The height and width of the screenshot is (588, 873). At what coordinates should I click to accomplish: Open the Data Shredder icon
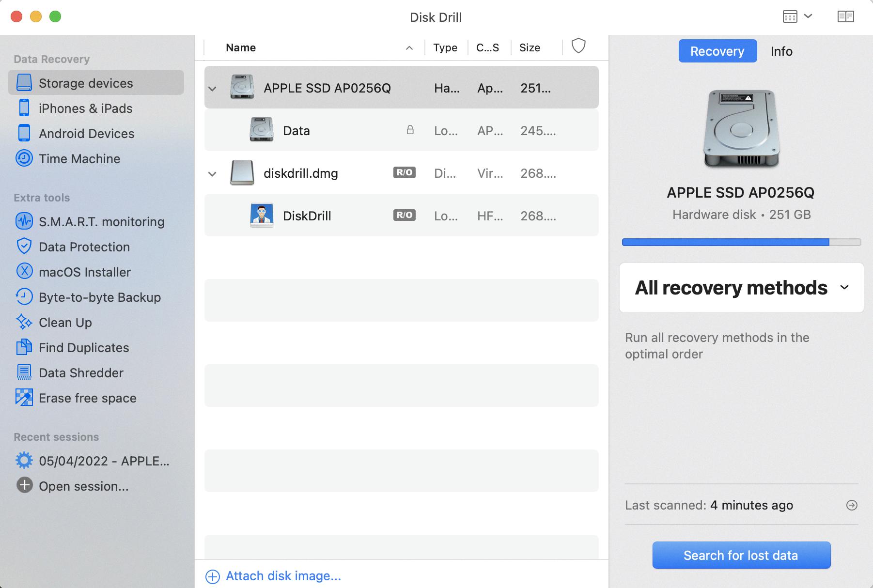point(24,372)
